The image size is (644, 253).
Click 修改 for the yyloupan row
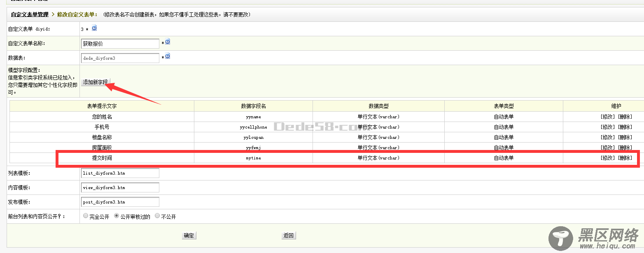(607, 137)
